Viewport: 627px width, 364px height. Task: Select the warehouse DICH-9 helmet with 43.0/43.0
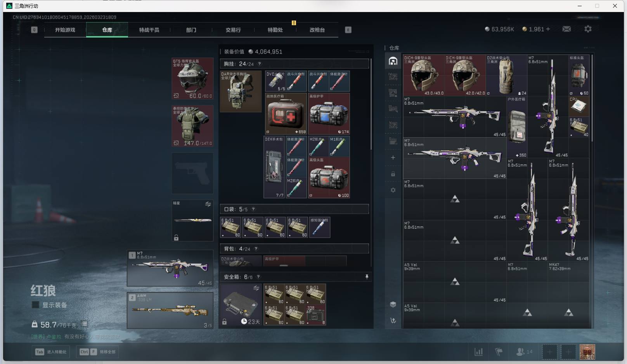[x=424, y=75]
